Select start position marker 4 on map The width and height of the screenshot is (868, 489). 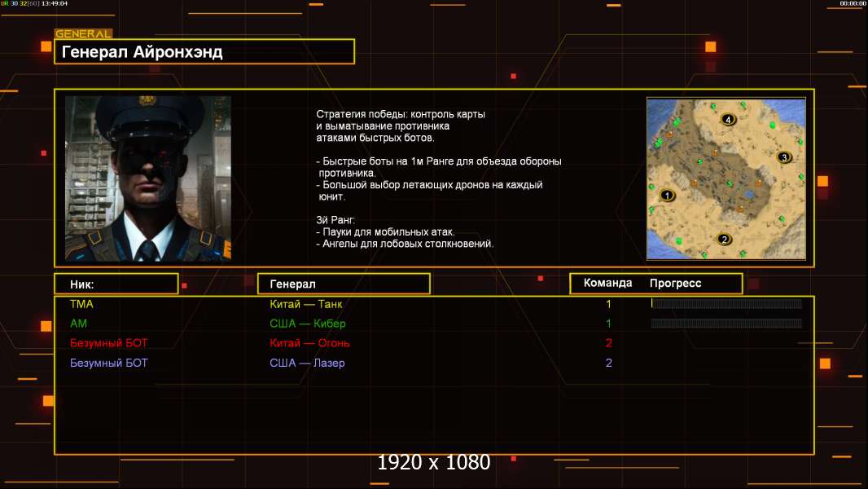coord(728,119)
